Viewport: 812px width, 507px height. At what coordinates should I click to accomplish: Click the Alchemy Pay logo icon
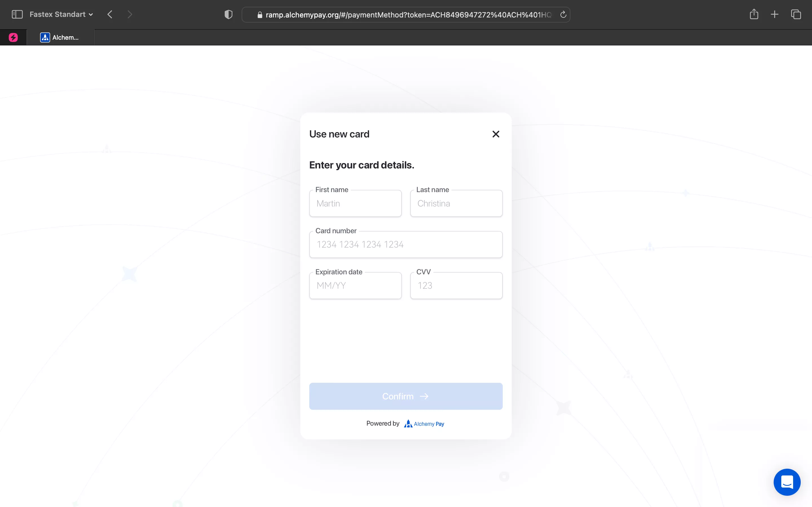(x=407, y=423)
